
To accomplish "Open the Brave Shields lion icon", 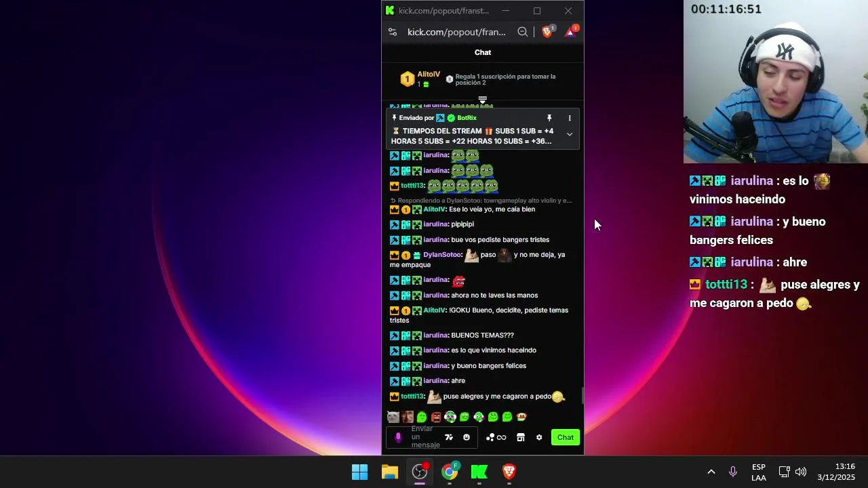I will point(548,31).
